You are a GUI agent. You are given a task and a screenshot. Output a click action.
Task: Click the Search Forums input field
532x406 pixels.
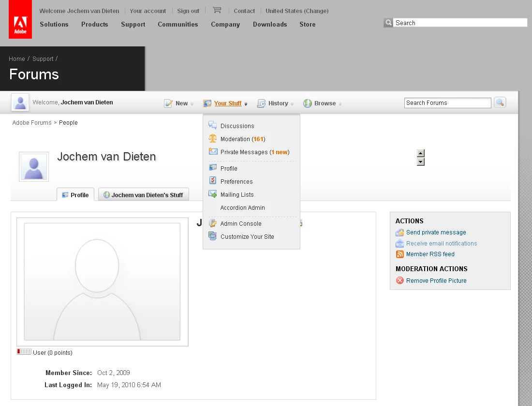[x=447, y=103]
